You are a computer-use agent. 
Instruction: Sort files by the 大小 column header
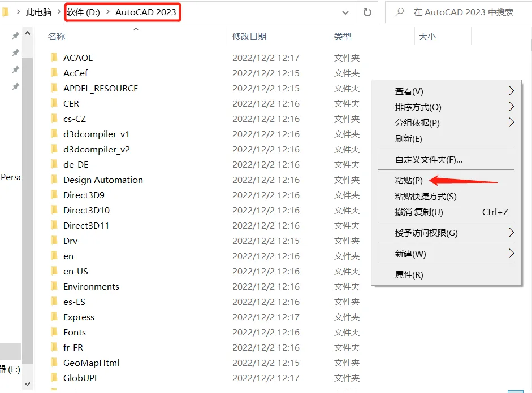click(x=427, y=36)
